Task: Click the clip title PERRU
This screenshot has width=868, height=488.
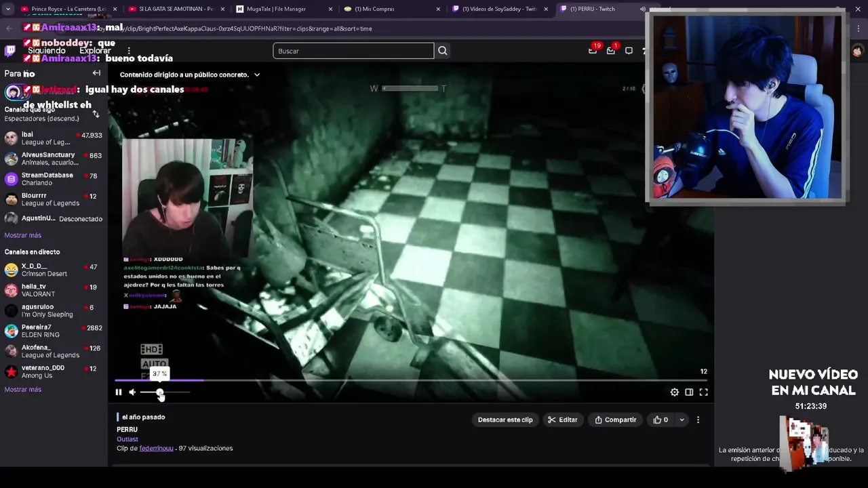Action: 127,430
